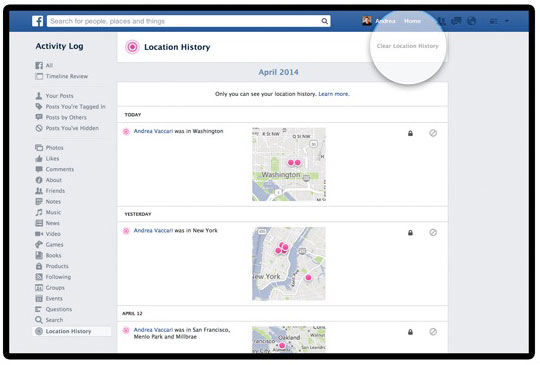
Task: Delete the New York location entry
Action: [x=433, y=232]
